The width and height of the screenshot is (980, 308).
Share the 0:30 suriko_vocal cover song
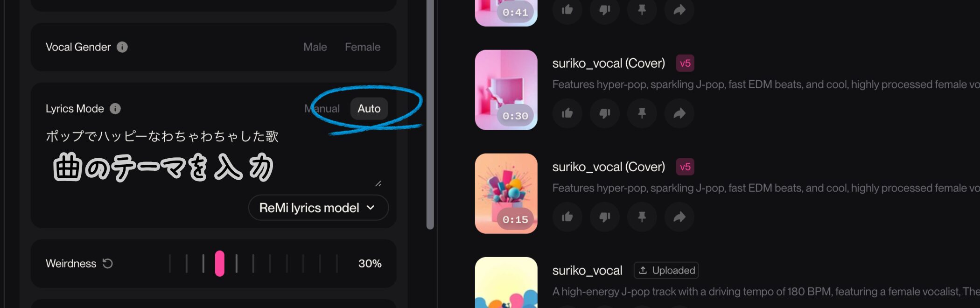(679, 113)
